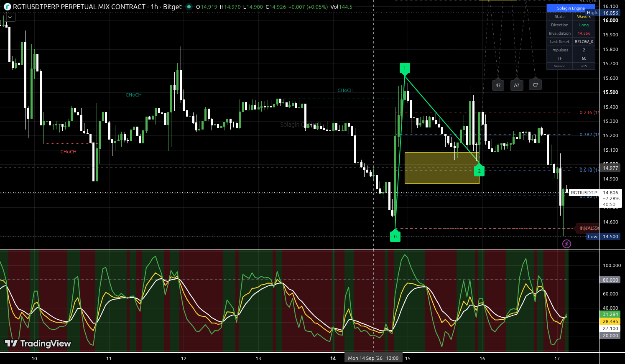This screenshot has width=625, height=364.
Task: Click the RGTI symbol logo icon
Action: (8, 7)
